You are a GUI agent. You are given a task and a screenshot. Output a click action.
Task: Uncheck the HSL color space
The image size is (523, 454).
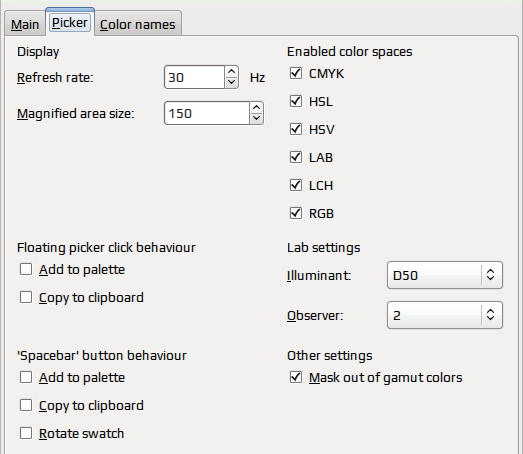pyautogui.click(x=296, y=101)
